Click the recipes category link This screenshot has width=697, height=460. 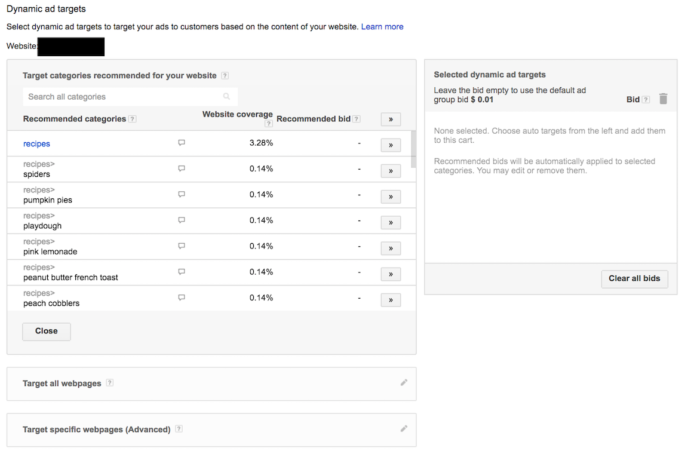(36, 144)
